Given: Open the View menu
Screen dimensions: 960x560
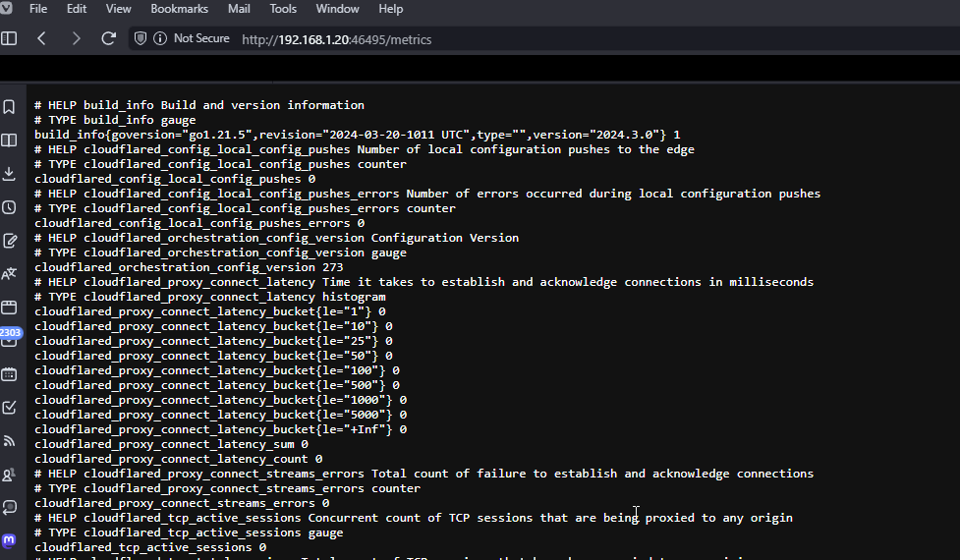Looking at the screenshot, I should point(118,9).
